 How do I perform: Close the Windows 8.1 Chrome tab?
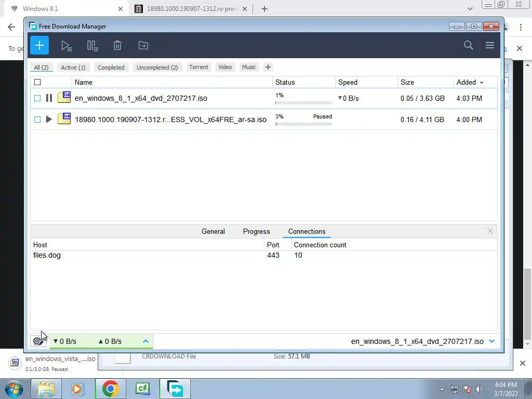(x=121, y=9)
